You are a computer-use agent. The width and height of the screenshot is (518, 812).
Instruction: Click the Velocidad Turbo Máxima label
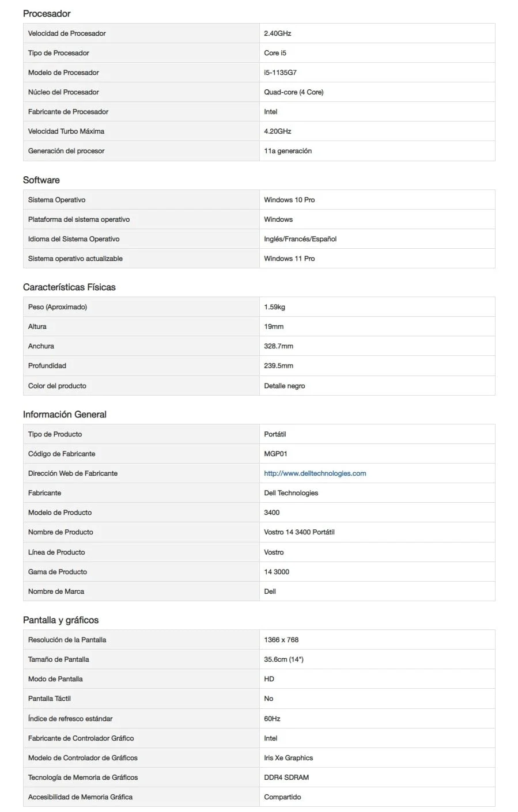click(x=66, y=131)
